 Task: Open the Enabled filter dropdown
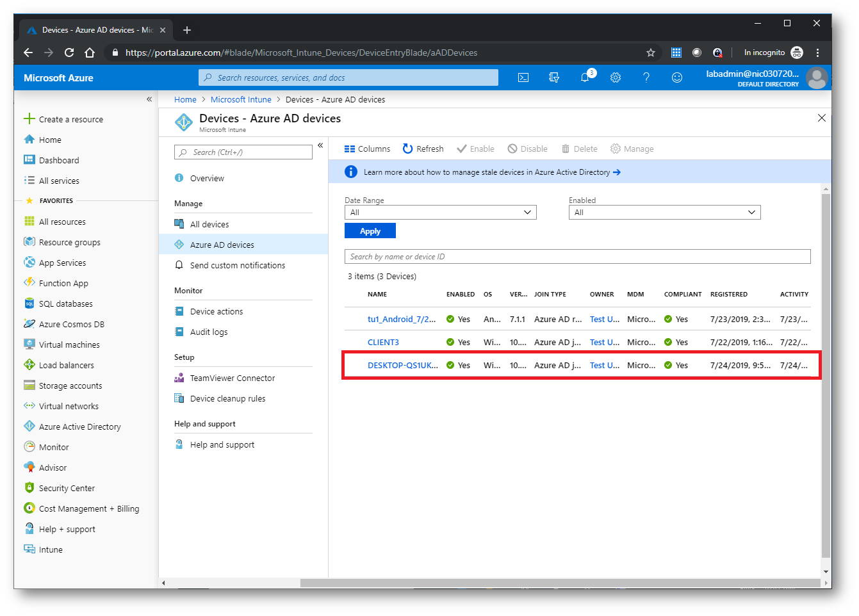(664, 213)
